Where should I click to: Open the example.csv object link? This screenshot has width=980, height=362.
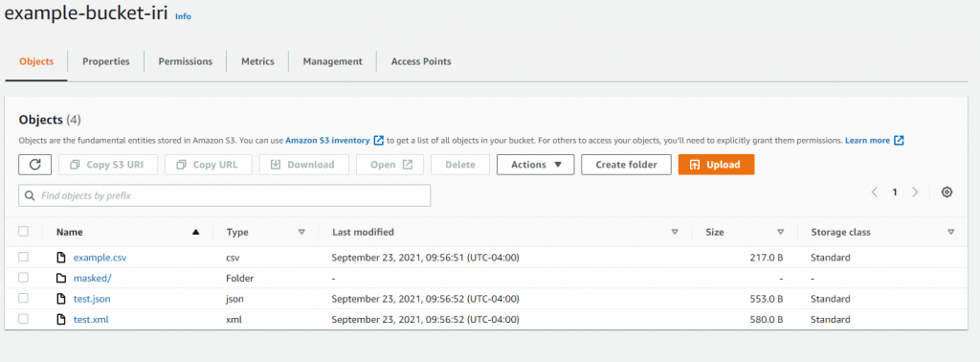click(100, 258)
